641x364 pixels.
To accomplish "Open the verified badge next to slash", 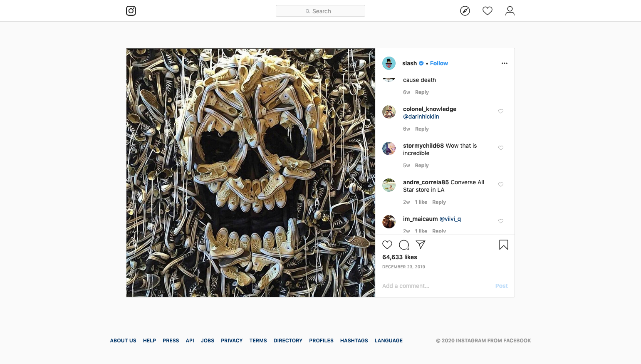I will pos(421,63).
